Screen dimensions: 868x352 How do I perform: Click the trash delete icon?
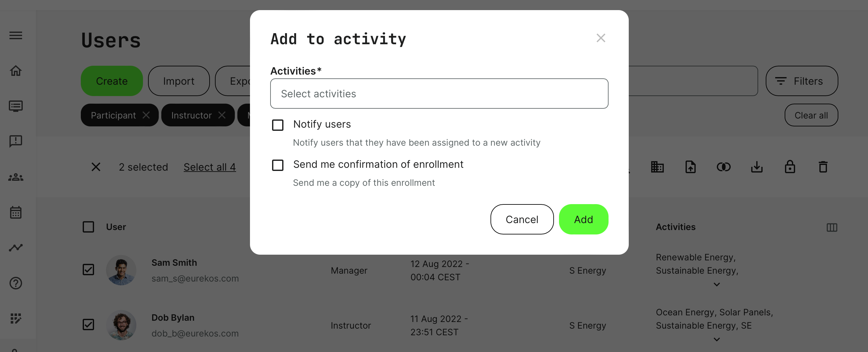point(823,167)
